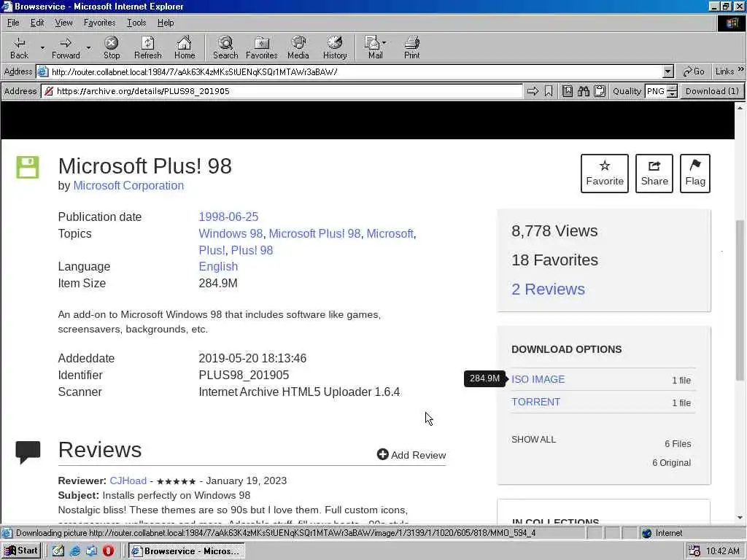This screenshot has width=747, height=560.
Task: Click the Browservice bookmark icon
Action: [549, 91]
